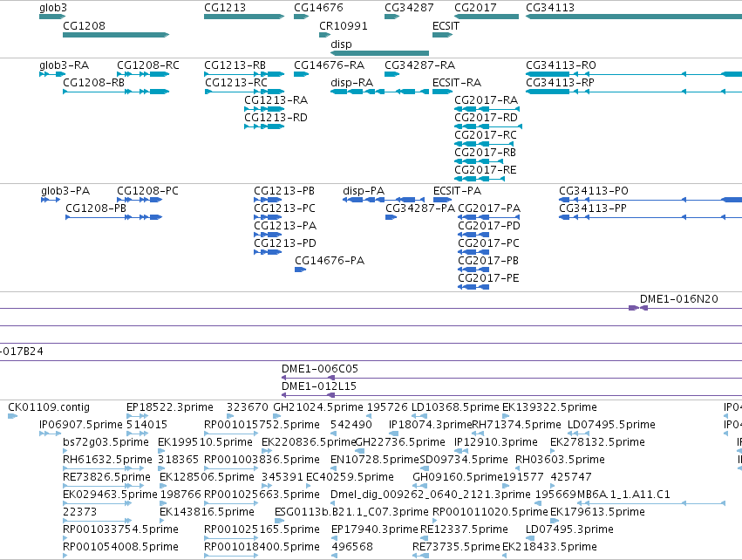Select the LD10368.5prime EST label
This screenshot has width=742, height=560.
455,407
